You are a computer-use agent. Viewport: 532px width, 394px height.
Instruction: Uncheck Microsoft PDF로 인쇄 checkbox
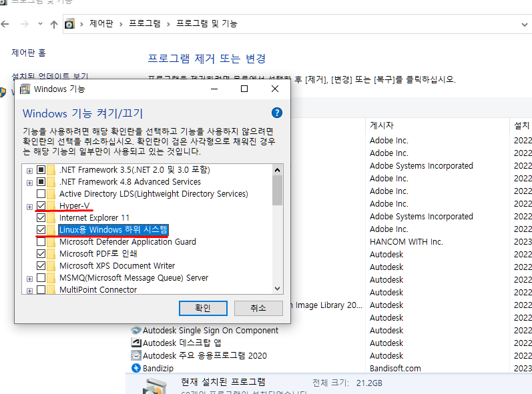tap(41, 254)
